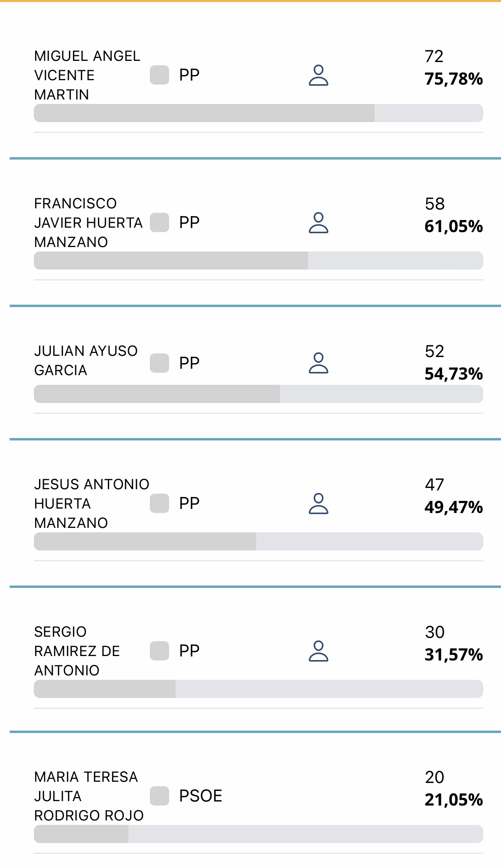The width and height of the screenshot is (501, 868).
Task: Click the 31,57% percentage for Sergio Ramirez
Action: point(453,655)
